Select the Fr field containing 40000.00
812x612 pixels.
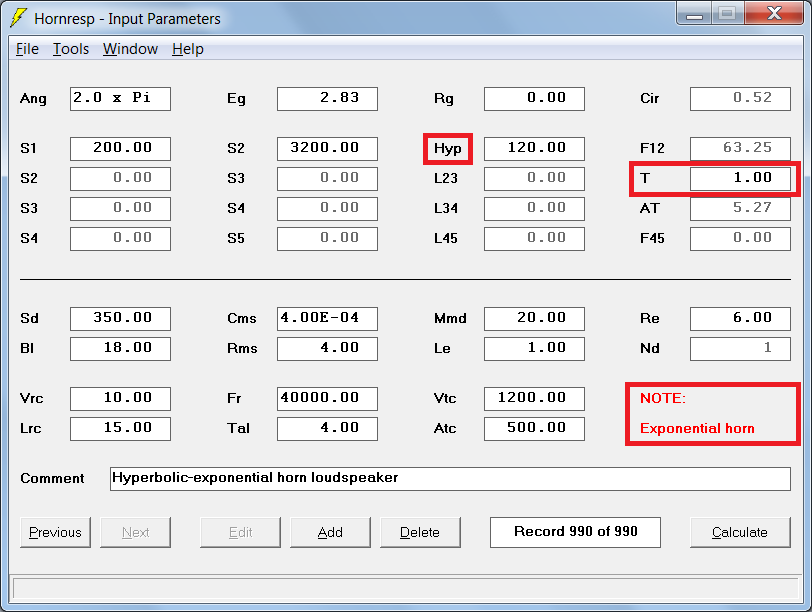coord(327,399)
